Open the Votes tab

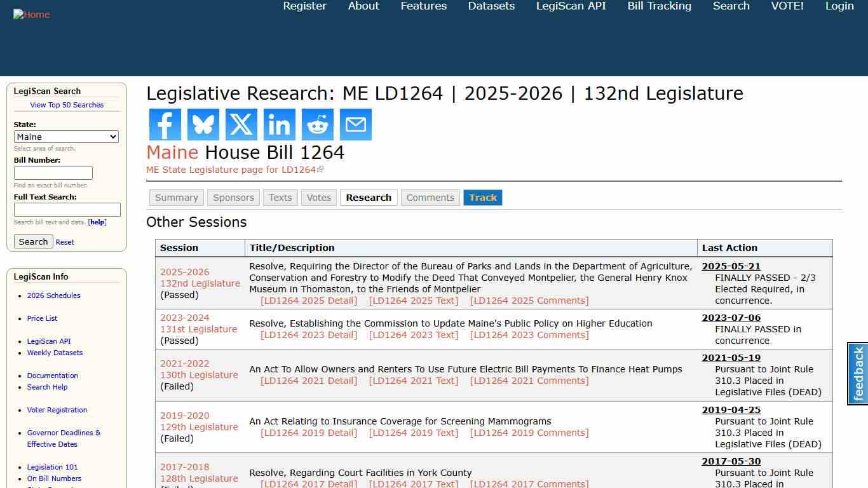pyautogui.click(x=318, y=198)
